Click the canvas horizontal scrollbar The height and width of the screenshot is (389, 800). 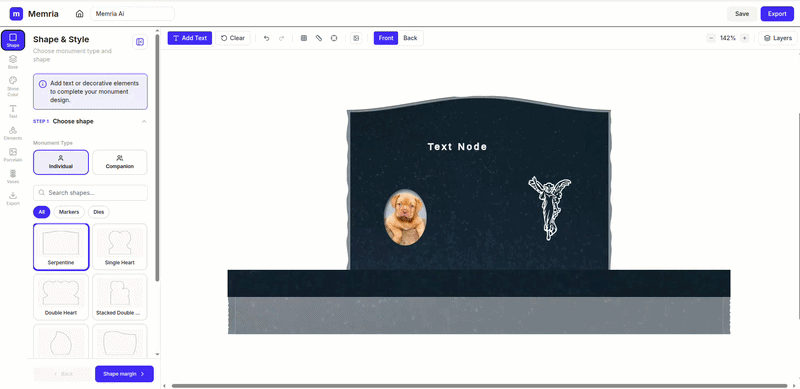480,386
